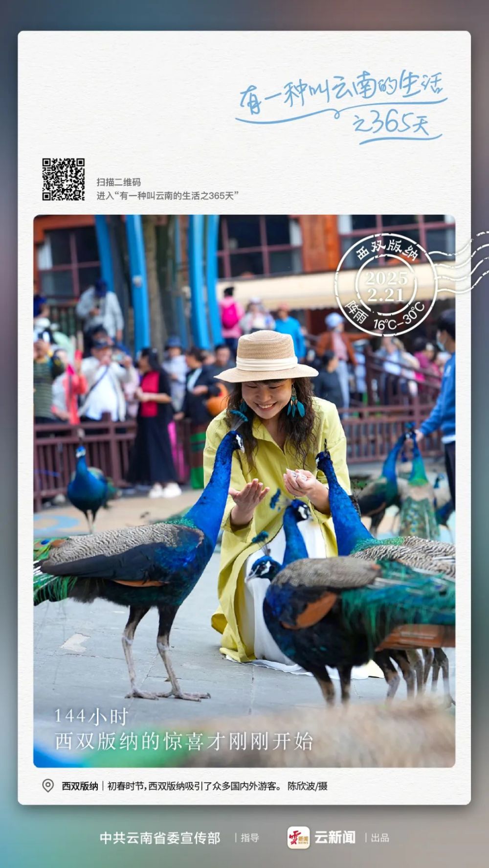Click the photographer credit 陈欣波/摄
The height and width of the screenshot is (868, 489).
pyautogui.click(x=308, y=786)
